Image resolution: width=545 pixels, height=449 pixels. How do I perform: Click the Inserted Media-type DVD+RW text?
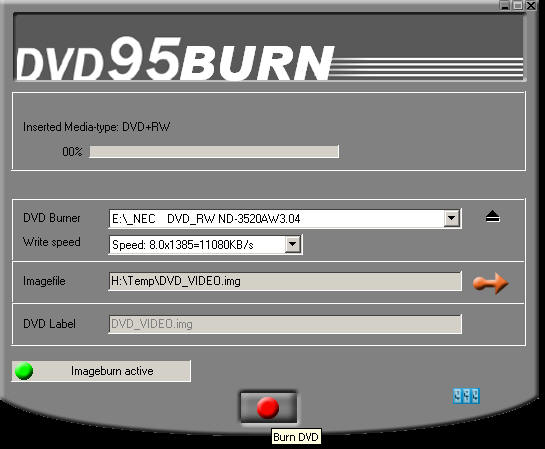97,127
